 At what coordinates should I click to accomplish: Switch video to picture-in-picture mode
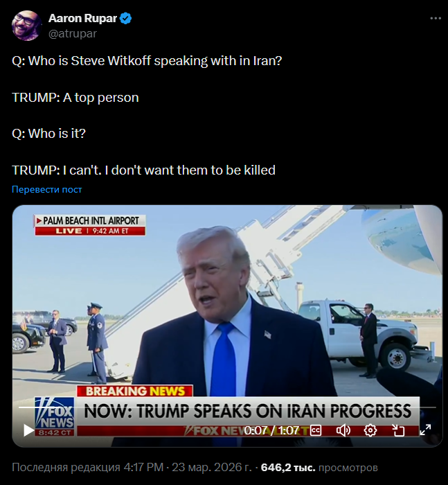398,430
